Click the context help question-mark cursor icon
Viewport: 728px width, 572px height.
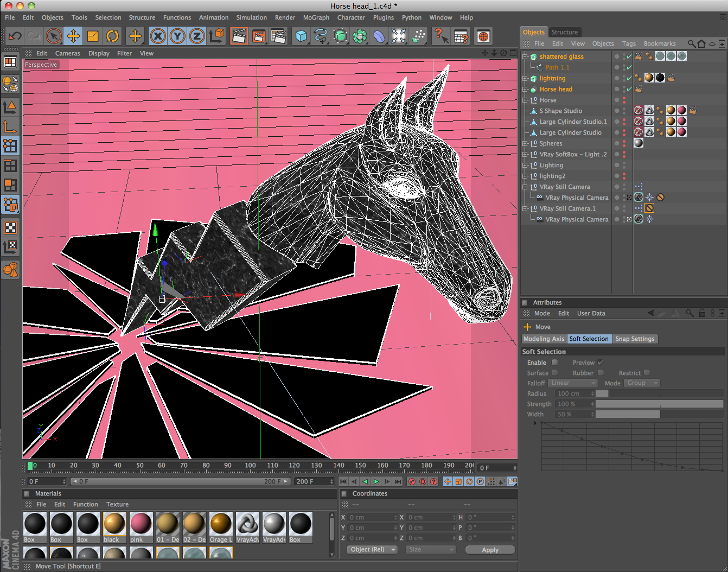point(441,36)
